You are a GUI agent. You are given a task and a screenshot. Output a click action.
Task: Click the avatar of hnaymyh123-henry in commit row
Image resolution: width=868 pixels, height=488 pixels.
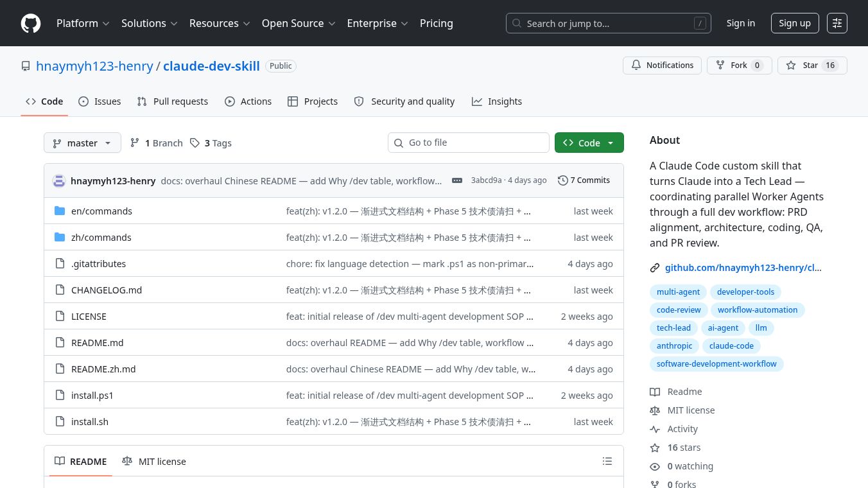click(59, 180)
